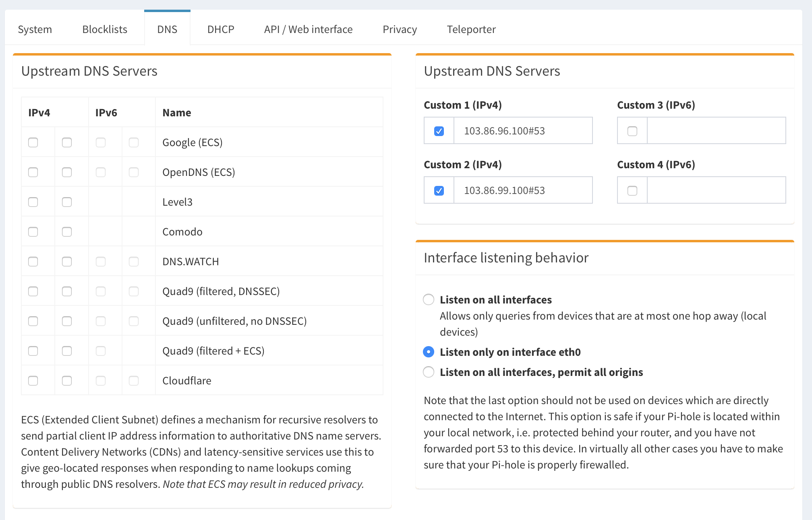Go to the Teleporter tab

[471, 29]
